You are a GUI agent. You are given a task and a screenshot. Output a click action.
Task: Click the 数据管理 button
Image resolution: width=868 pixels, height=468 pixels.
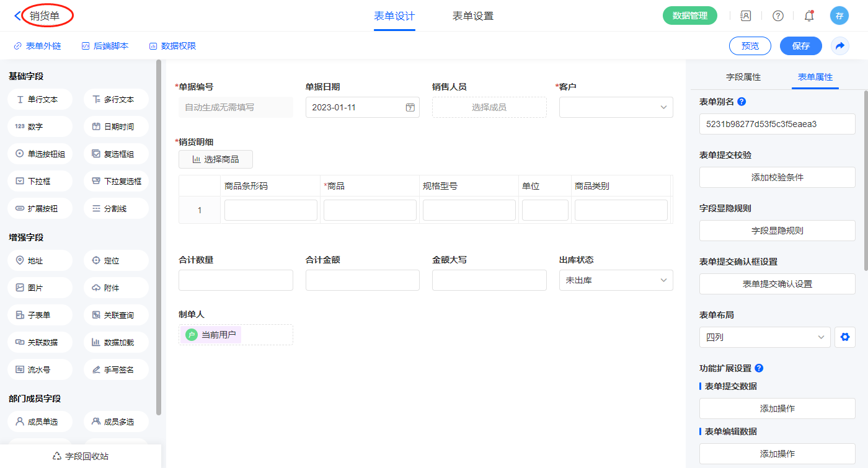point(689,16)
